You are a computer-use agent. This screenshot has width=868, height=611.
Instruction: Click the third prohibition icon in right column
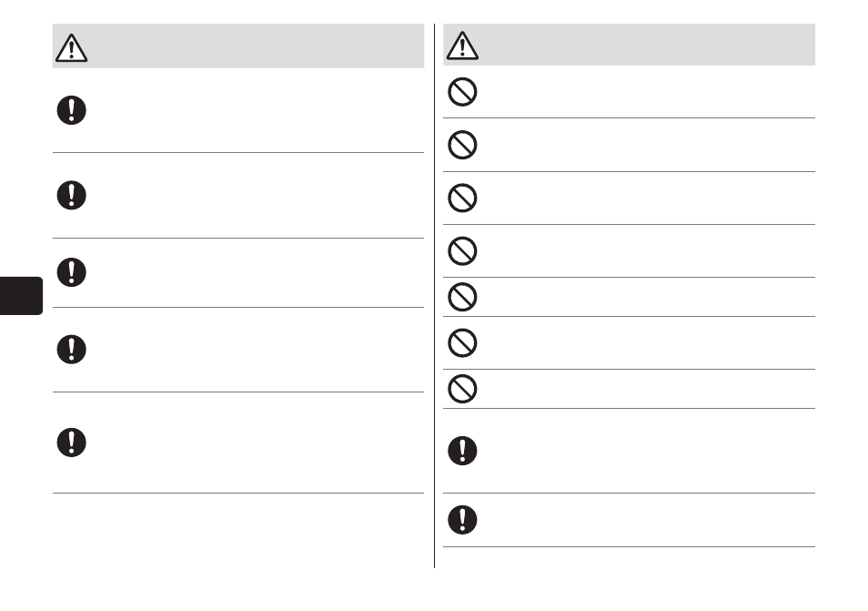coord(462,198)
